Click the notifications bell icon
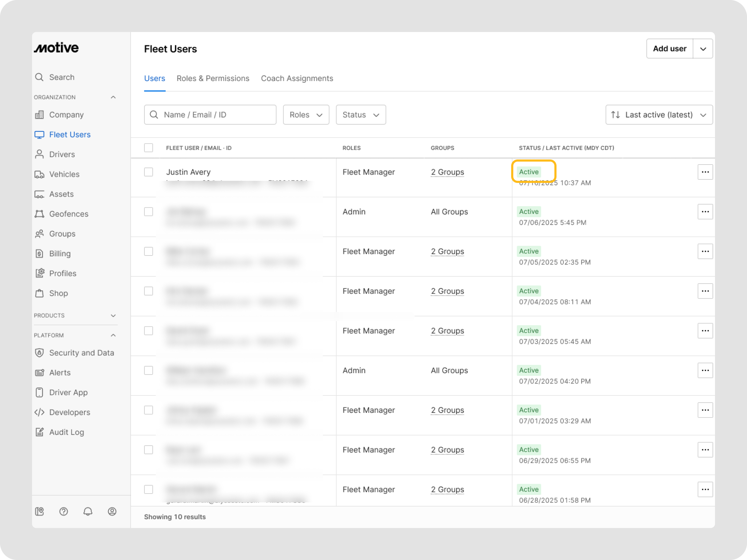The height and width of the screenshot is (560, 747). 88,511
